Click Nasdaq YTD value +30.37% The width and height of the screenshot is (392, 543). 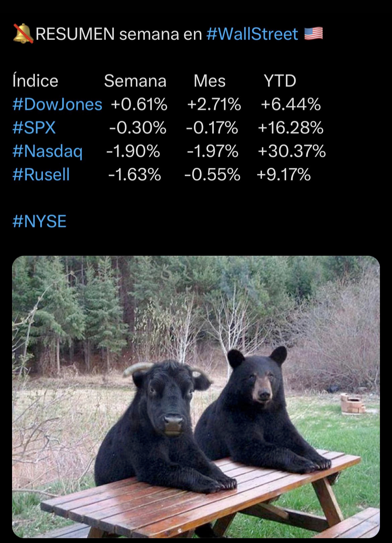point(292,151)
